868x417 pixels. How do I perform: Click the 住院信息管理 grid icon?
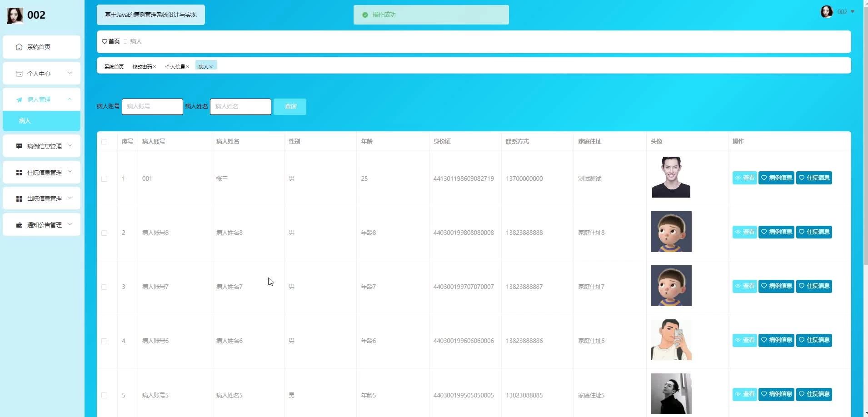pos(19,173)
